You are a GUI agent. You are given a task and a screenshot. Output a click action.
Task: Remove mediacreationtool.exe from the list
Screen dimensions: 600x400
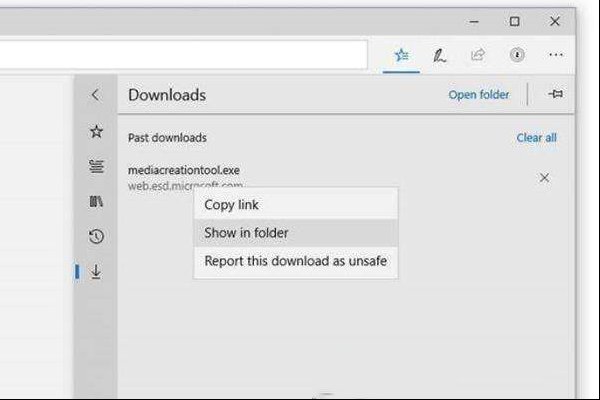[544, 178]
